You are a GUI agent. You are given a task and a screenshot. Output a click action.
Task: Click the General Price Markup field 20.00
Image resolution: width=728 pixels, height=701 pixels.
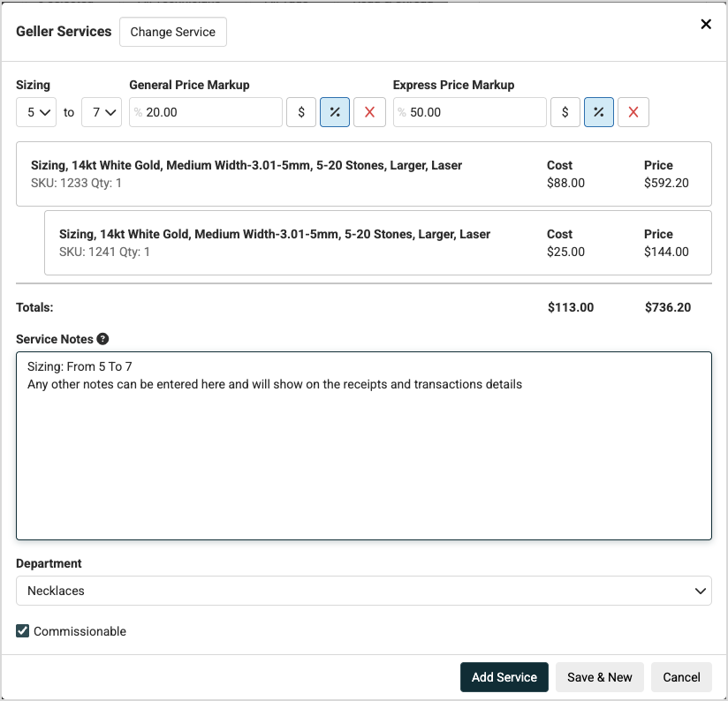[x=206, y=112]
